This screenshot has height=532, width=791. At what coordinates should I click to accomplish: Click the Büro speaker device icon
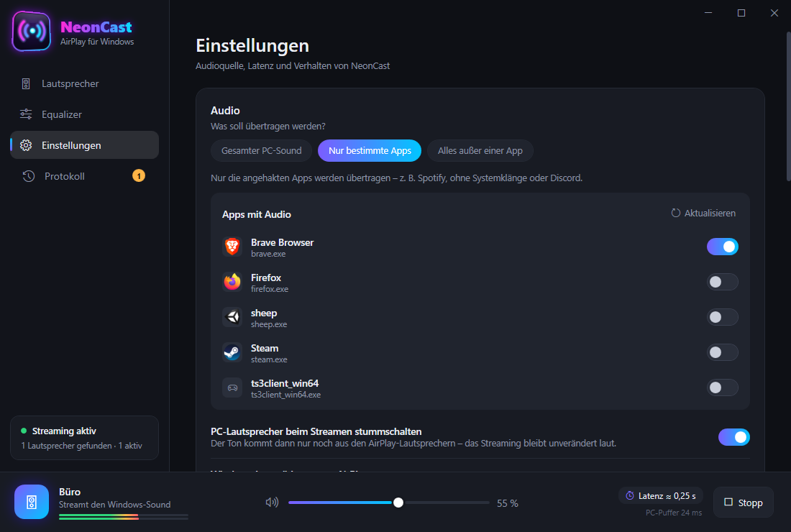32,502
